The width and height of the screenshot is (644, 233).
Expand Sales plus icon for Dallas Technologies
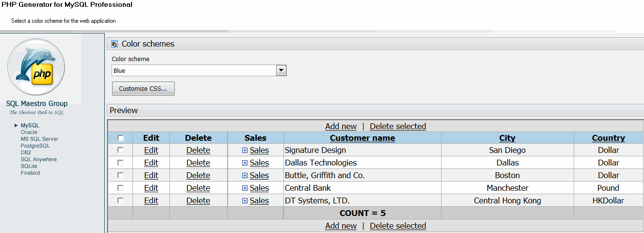245,163
